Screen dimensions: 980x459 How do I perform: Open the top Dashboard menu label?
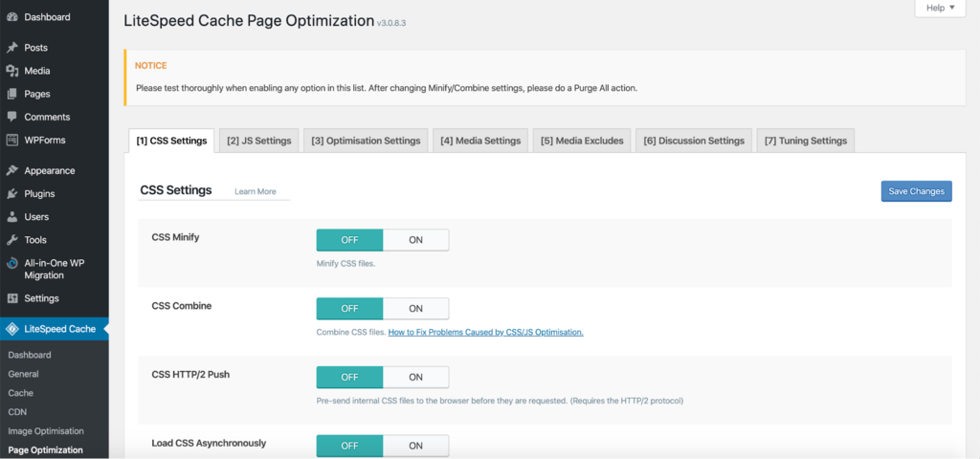[x=47, y=17]
